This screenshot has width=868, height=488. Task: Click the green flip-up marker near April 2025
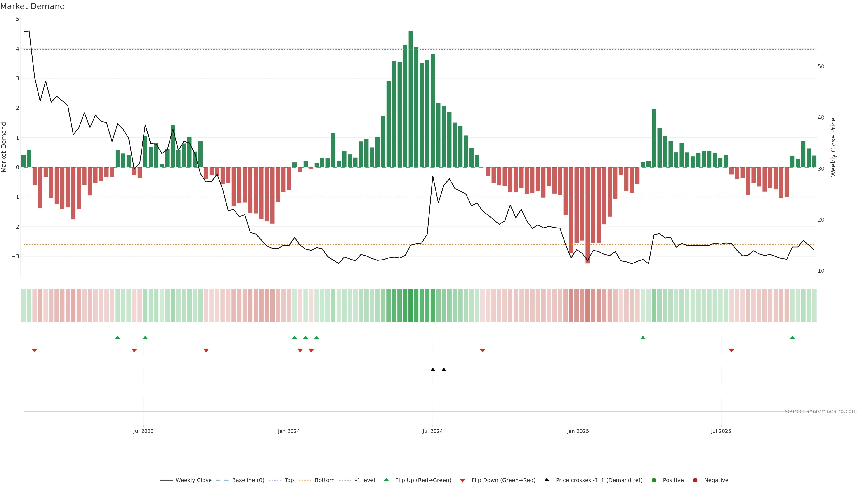point(643,338)
